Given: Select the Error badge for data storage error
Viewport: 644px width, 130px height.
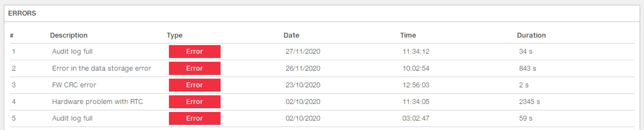Looking at the screenshot, I should pyautogui.click(x=195, y=68).
